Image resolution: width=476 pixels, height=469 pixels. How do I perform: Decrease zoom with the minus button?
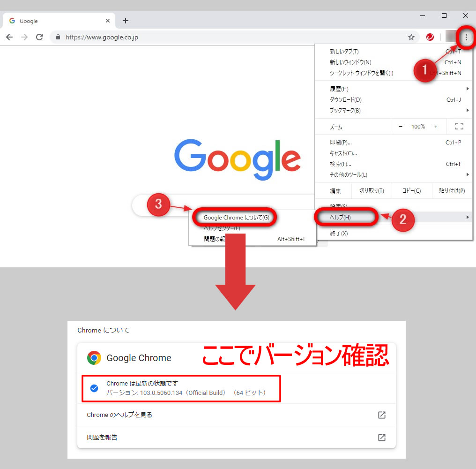pyautogui.click(x=401, y=127)
